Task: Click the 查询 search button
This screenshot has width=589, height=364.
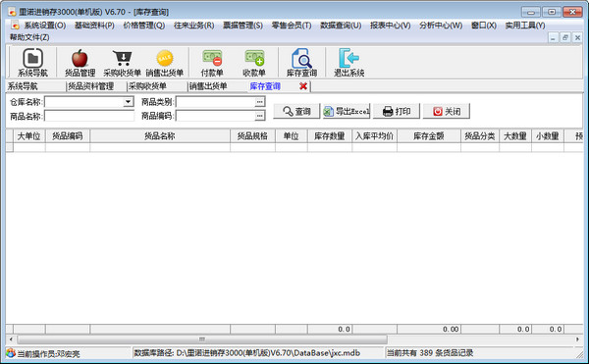Action: click(x=296, y=111)
